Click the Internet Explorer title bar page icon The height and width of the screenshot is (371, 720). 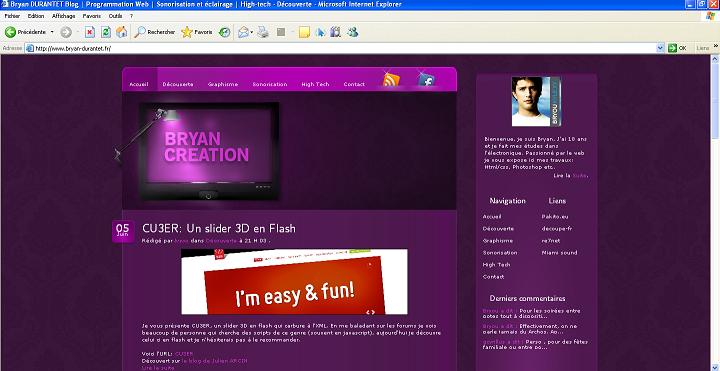5,5
